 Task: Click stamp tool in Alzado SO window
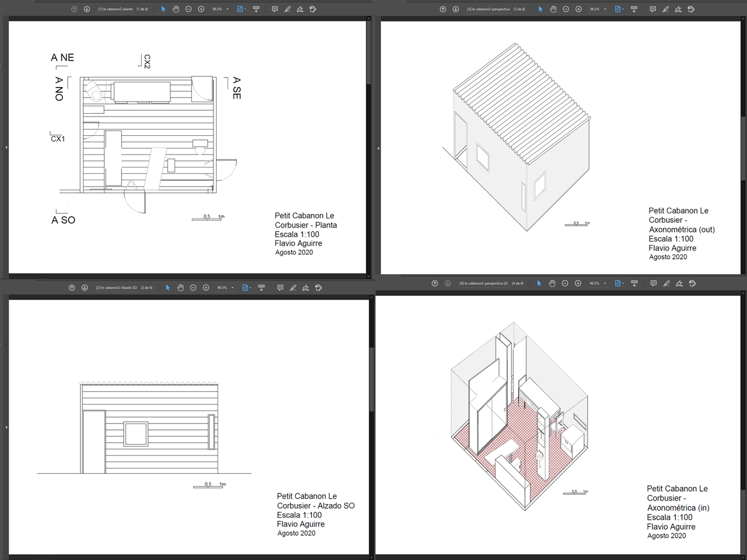(x=319, y=288)
